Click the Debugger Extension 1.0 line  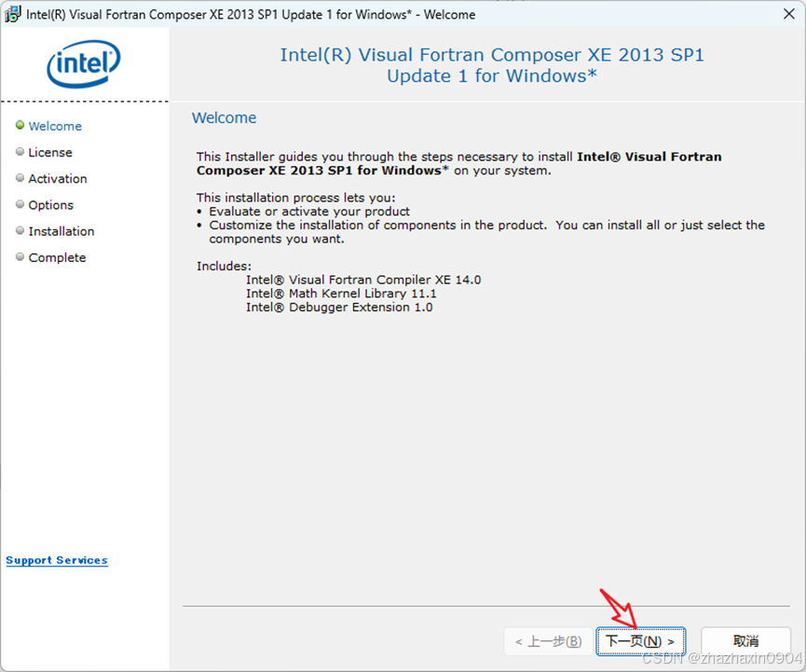pos(339,308)
